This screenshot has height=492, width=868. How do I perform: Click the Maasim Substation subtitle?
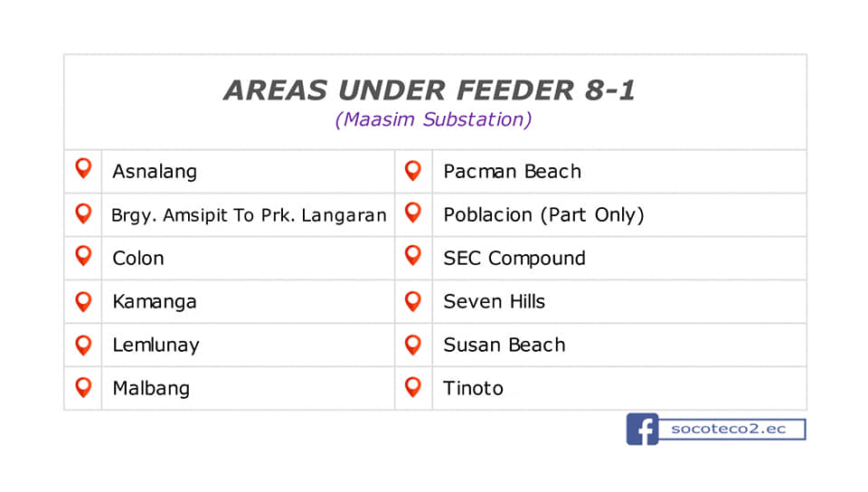coord(433,119)
